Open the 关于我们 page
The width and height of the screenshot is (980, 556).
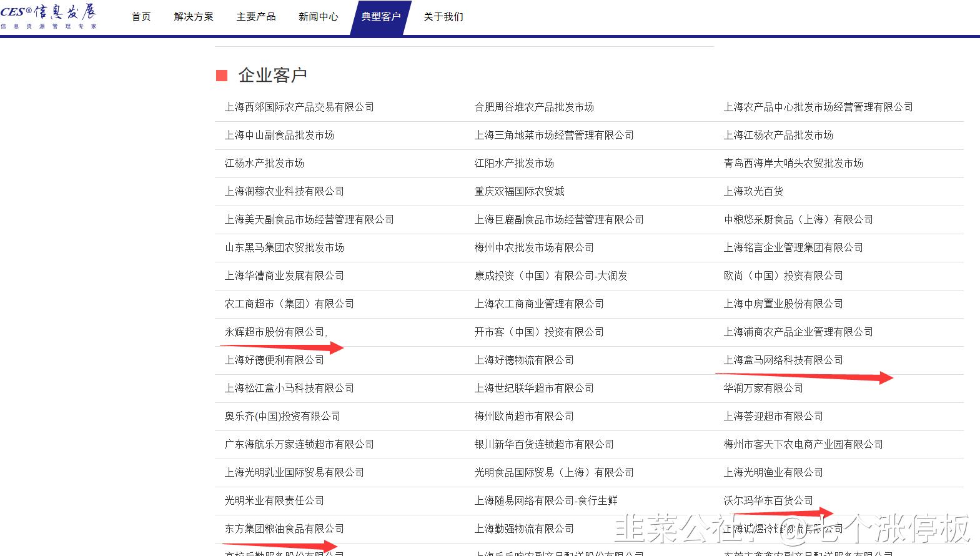click(443, 17)
